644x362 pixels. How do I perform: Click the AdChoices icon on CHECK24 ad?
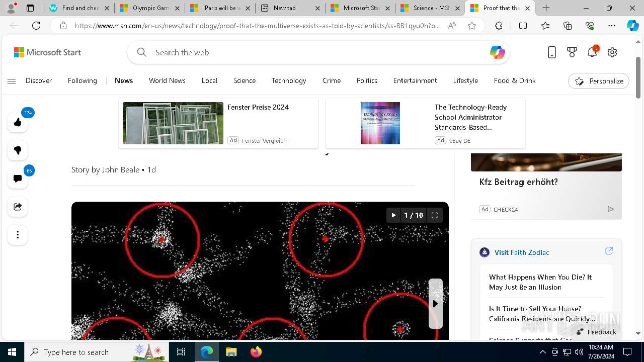tap(610, 209)
